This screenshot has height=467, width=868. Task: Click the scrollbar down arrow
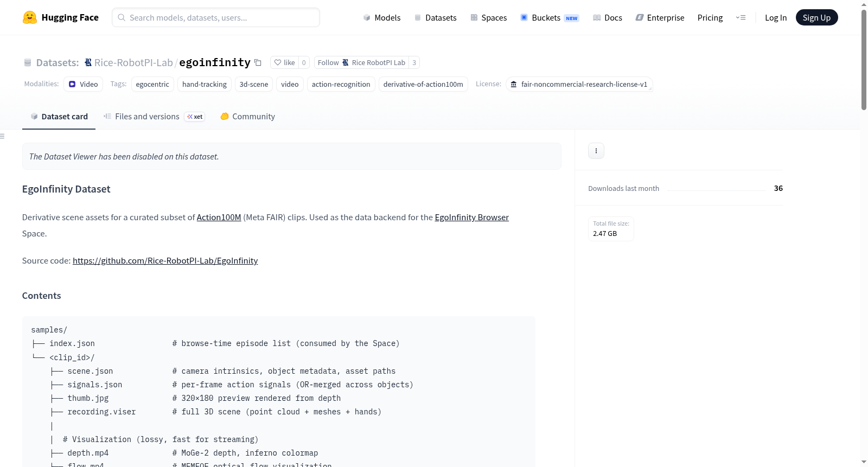pyautogui.click(x=864, y=462)
